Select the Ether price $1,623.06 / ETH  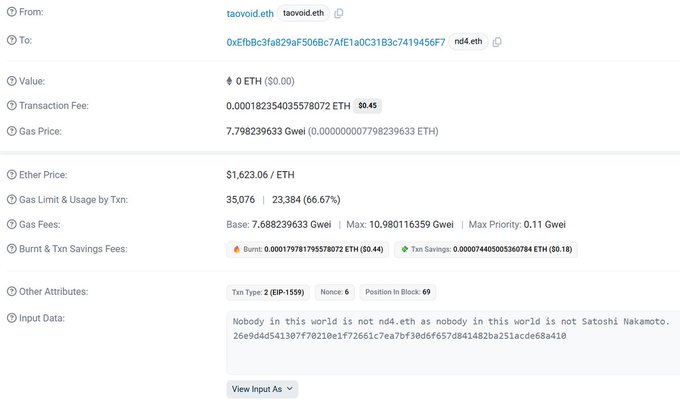coord(260,175)
